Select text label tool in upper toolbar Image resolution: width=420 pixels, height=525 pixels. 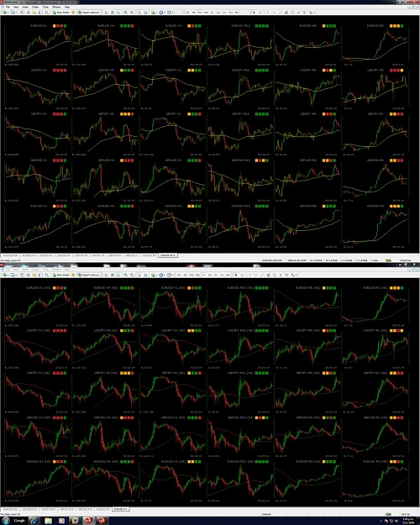point(304,13)
